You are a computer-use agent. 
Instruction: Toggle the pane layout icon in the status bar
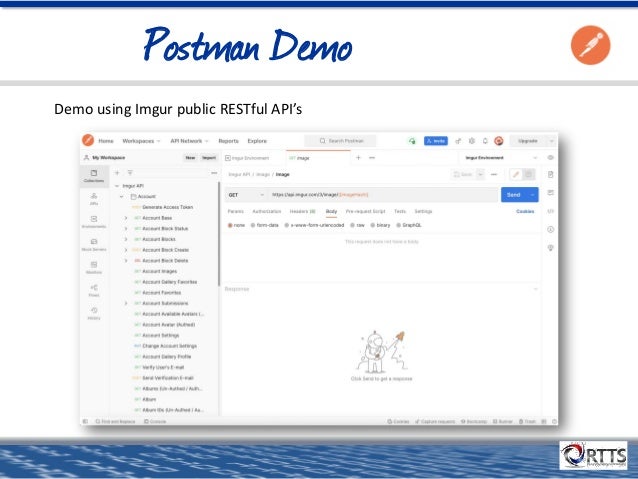click(545, 421)
